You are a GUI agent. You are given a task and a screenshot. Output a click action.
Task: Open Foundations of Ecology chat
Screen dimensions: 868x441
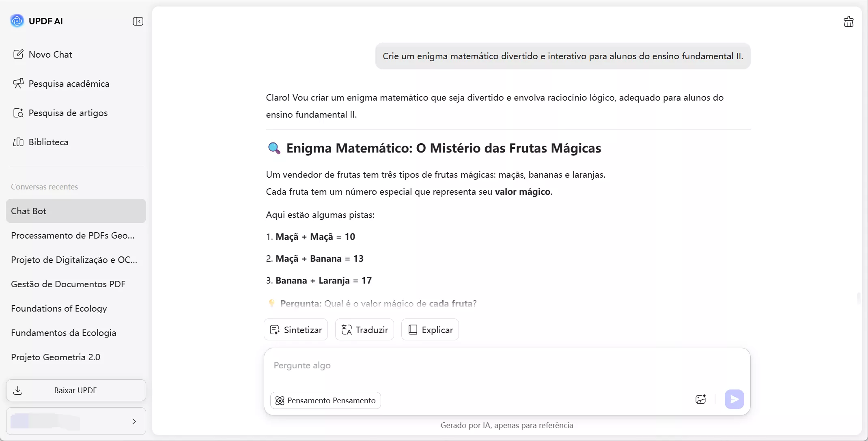(x=58, y=308)
